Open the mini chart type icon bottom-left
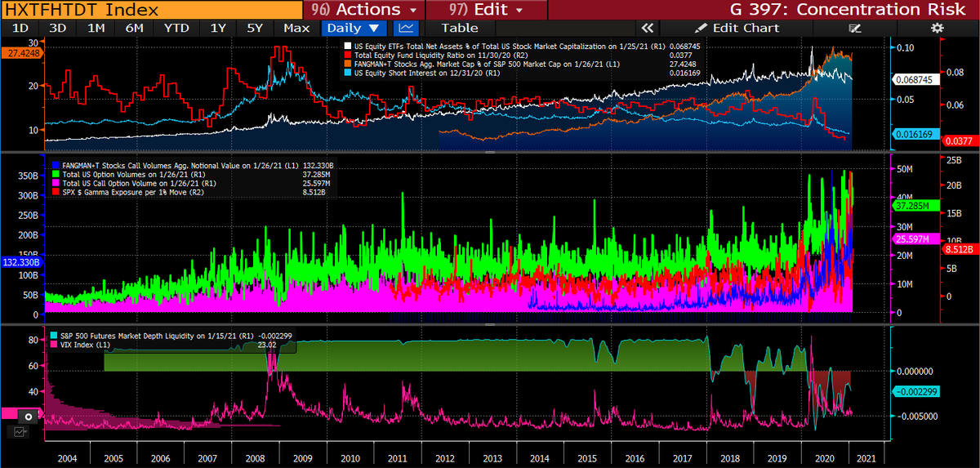This screenshot has height=468, width=980. click(20, 430)
